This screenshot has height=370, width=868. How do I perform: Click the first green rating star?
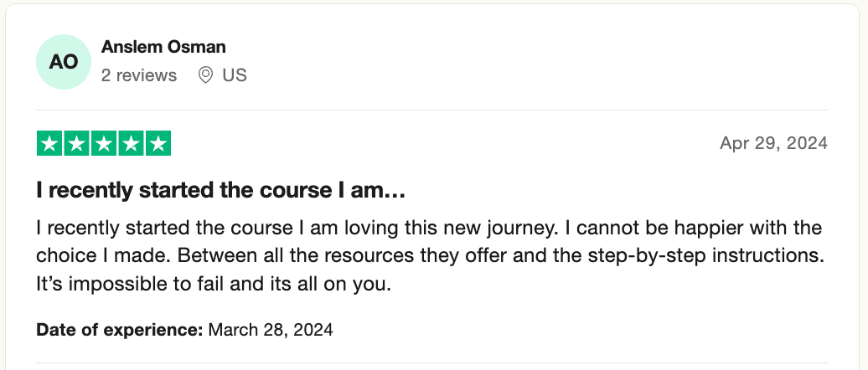(50, 144)
